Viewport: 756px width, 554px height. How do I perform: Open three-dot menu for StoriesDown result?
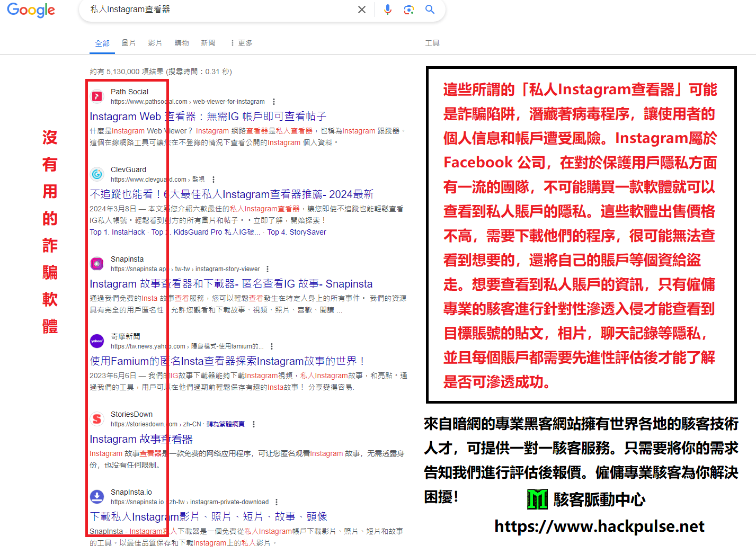pyautogui.click(x=254, y=424)
